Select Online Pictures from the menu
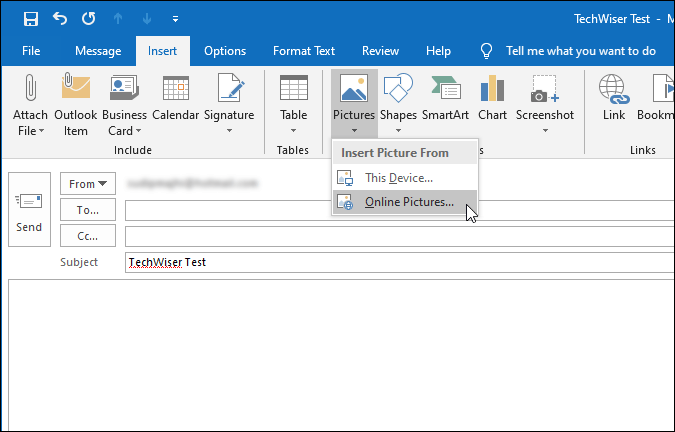Screen dimensions: 675x432 (x=408, y=203)
